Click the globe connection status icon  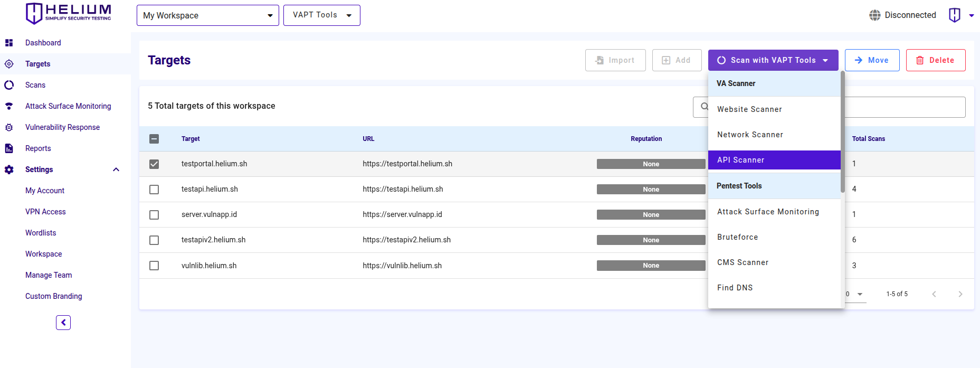(x=875, y=15)
